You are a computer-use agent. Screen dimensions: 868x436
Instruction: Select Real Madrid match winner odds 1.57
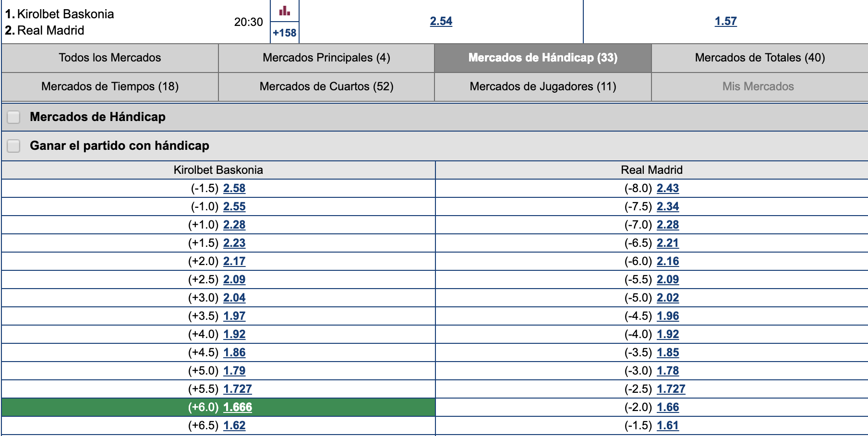pyautogui.click(x=725, y=21)
